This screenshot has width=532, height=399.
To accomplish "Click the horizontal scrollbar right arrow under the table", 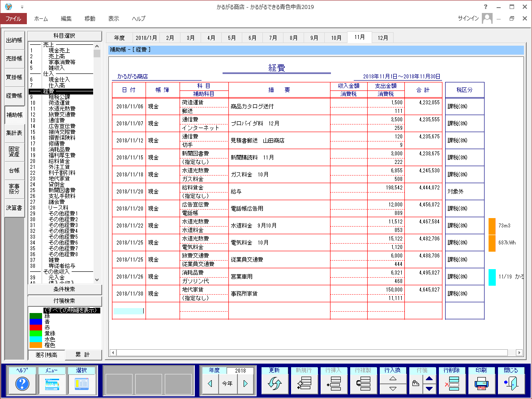I will coord(519,352).
